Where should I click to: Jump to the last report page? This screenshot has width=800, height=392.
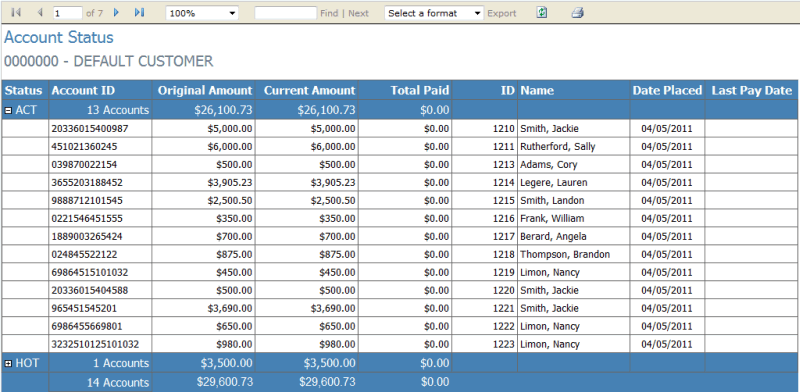click(x=139, y=13)
